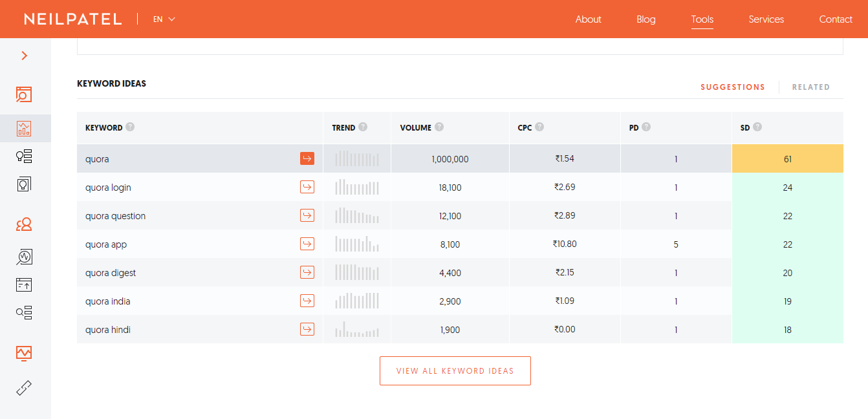Click help icon beside PD header

[x=646, y=127]
